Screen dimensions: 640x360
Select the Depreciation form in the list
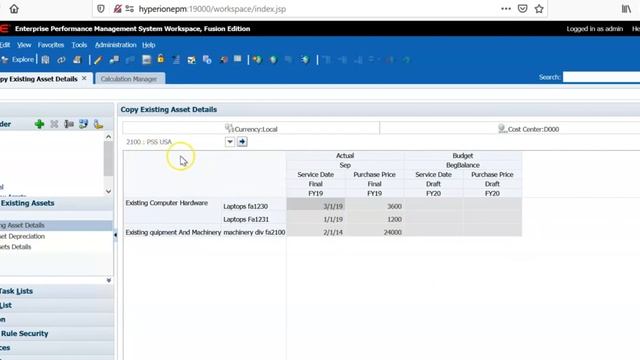[x=23, y=236]
